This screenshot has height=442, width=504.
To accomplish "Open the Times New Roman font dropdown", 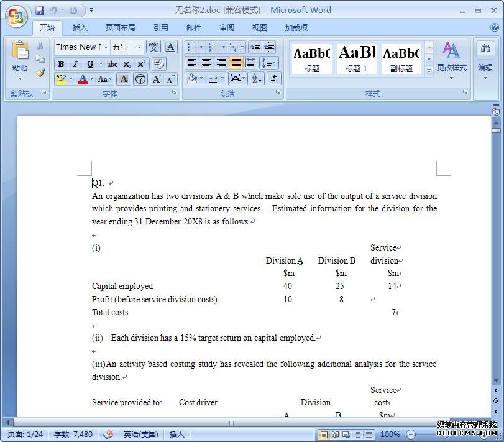I will pos(106,47).
